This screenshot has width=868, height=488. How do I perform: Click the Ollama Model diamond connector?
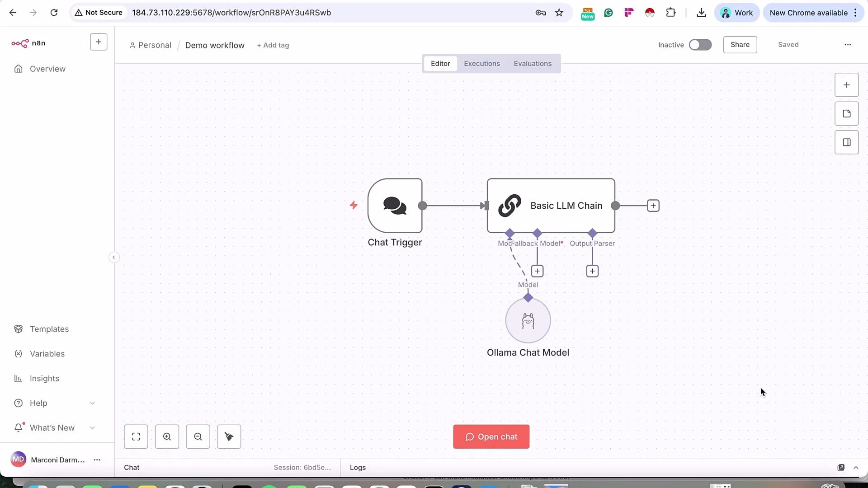528,298
